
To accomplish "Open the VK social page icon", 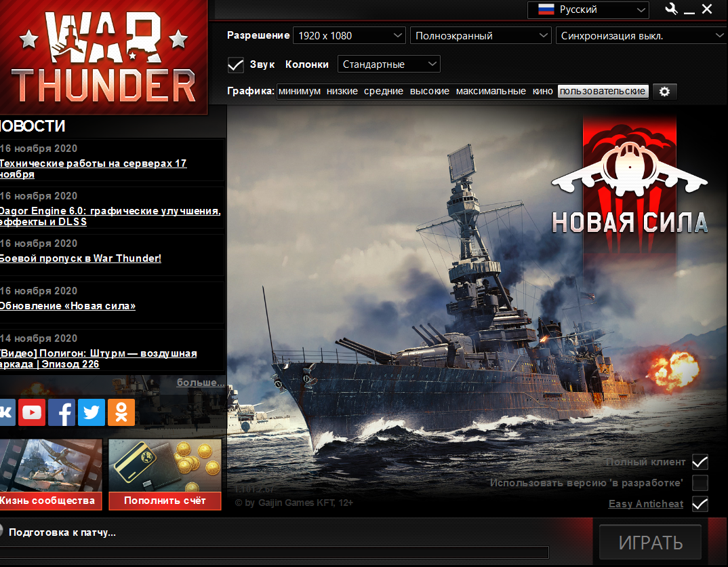I will (x=7, y=412).
